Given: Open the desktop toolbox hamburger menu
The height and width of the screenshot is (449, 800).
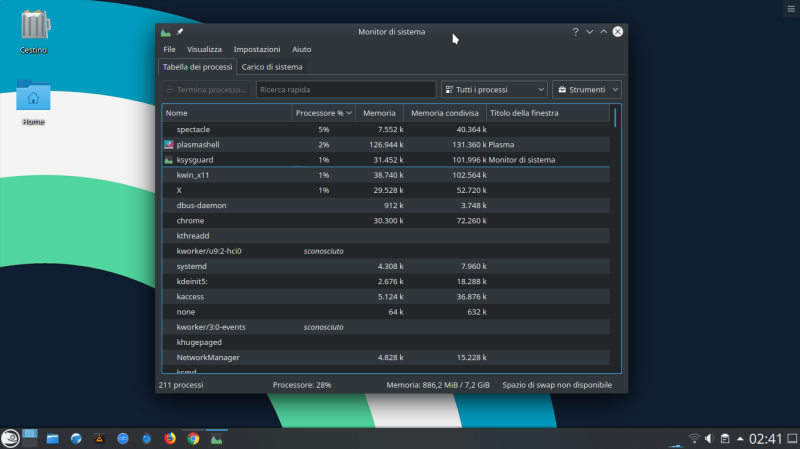Looking at the screenshot, I should point(791,9).
